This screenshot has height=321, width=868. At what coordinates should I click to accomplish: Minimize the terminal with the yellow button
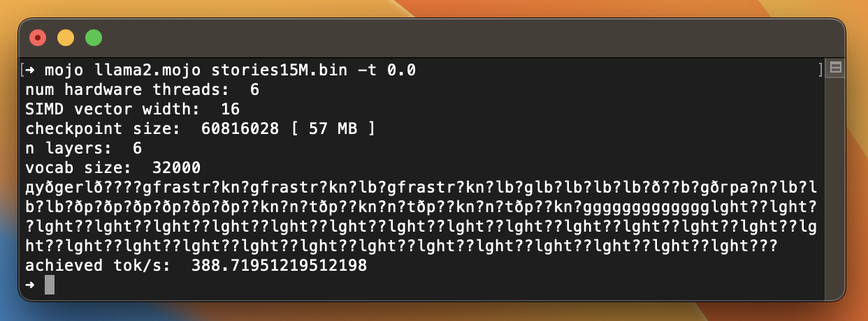65,38
